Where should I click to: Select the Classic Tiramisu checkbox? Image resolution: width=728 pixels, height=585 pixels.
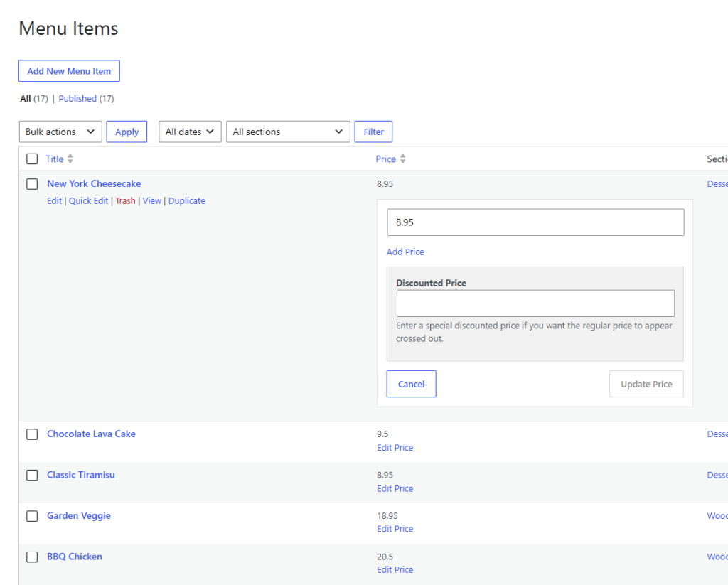pyautogui.click(x=32, y=475)
